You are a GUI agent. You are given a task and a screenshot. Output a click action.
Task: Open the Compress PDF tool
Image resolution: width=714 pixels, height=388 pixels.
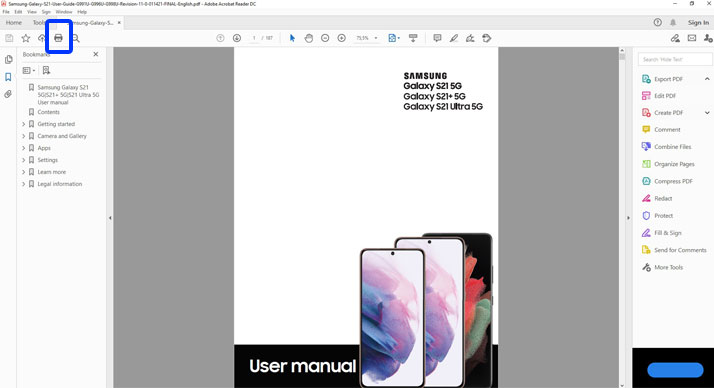point(673,181)
